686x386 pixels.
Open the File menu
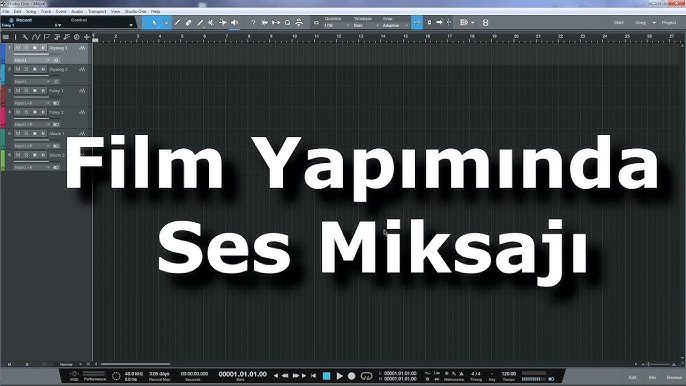coord(6,11)
